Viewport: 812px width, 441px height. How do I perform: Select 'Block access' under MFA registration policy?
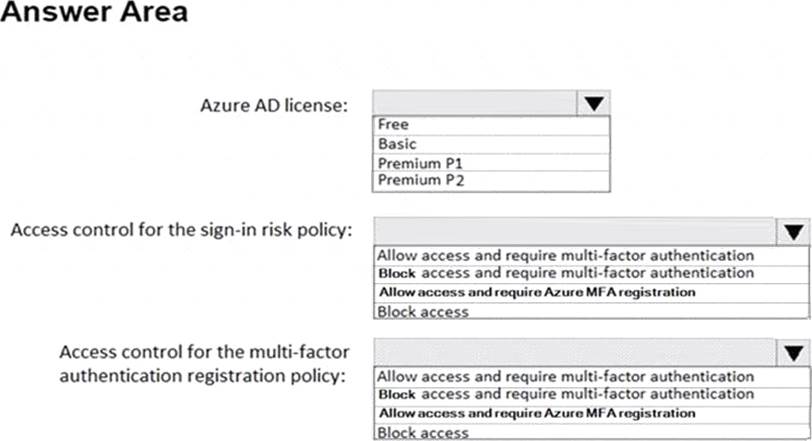[x=423, y=432]
